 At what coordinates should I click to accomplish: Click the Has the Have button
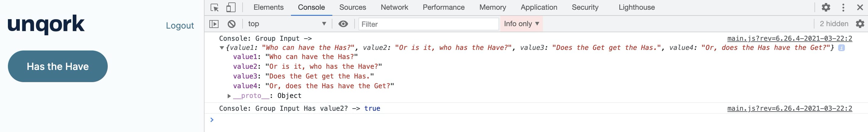pyautogui.click(x=58, y=66)
